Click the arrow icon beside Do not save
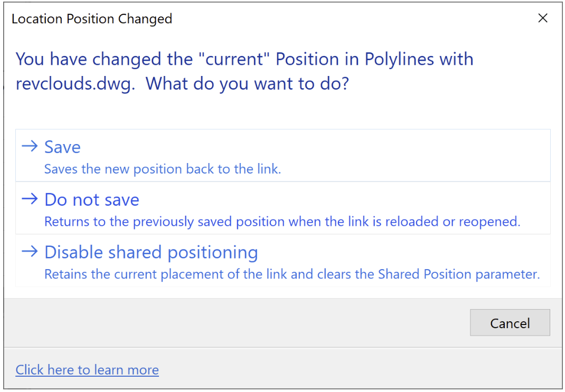This screenshot has height=392, width=565. pyautogui.click(x=30, y=199)
